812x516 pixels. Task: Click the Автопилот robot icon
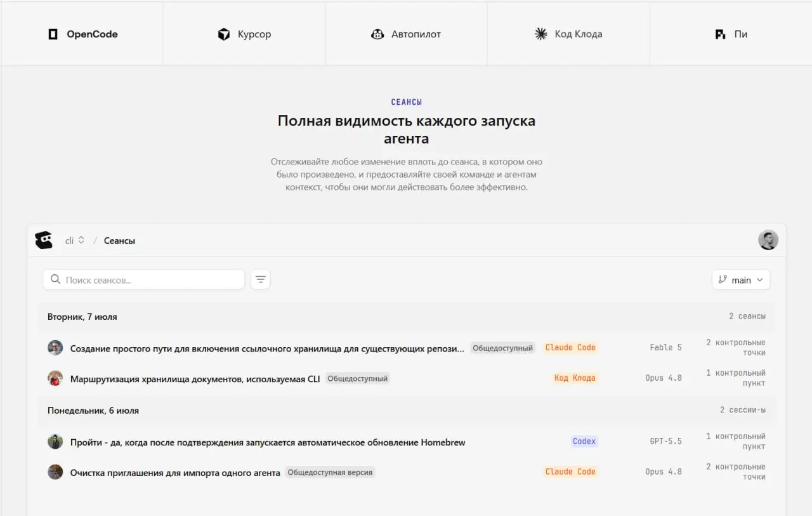377,34
